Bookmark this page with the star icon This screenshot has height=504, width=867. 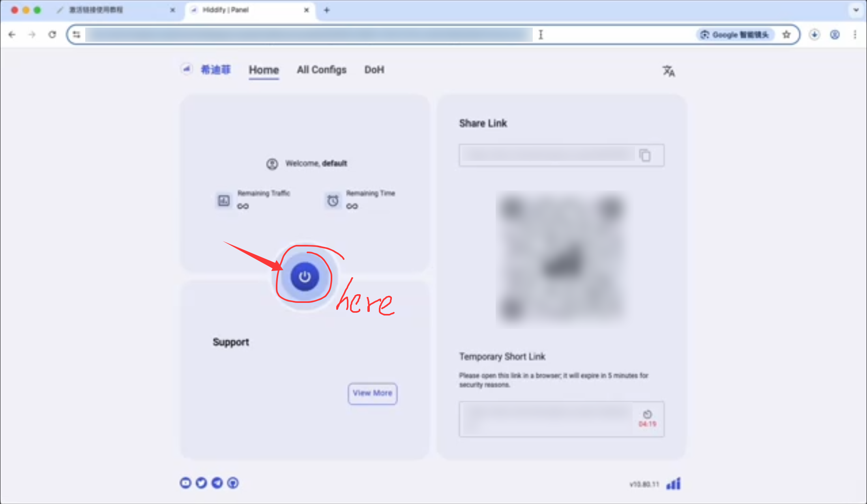click(786, 35)
